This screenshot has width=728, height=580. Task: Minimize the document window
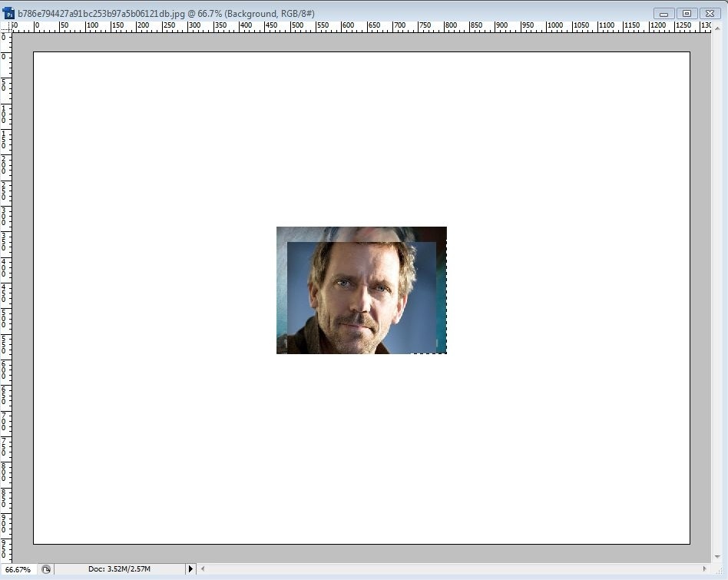coord(664,14)
